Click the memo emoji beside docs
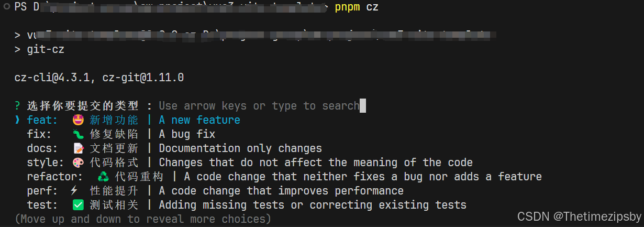The image size is (644, 227). (x=79, y=148)
